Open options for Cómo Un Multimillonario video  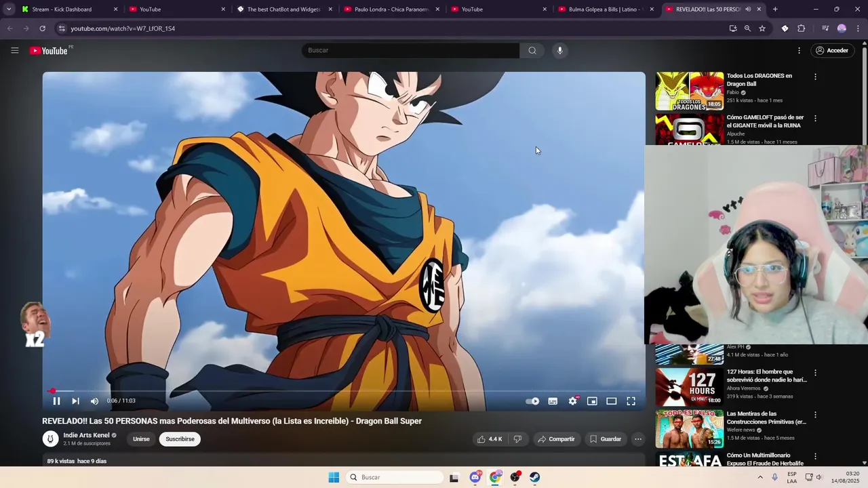[x=815, y=457]
